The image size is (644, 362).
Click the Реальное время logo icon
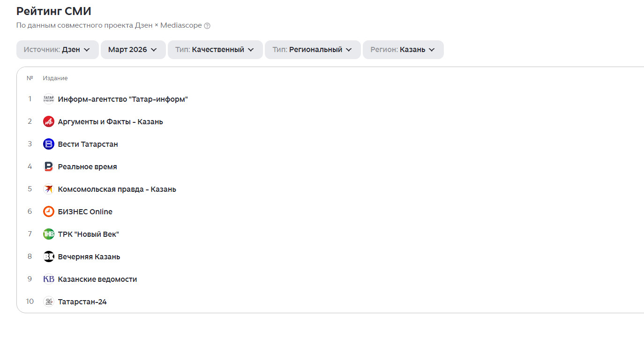click(x=49, y=166)
